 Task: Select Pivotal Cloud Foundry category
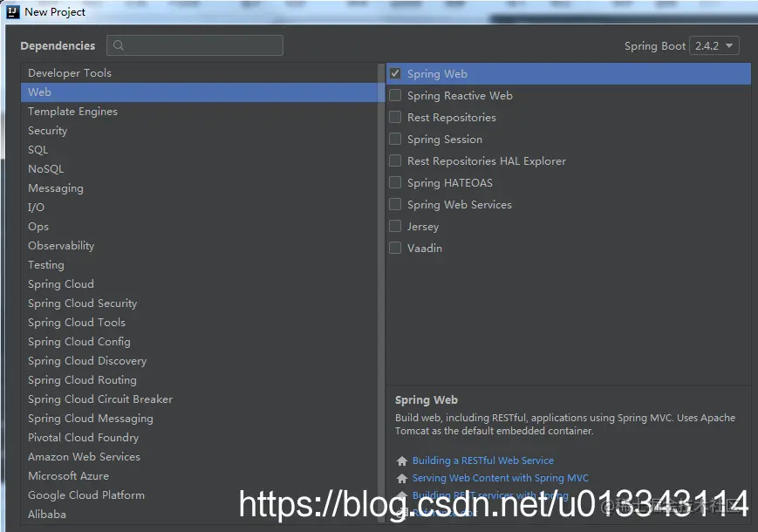[200, 437]
